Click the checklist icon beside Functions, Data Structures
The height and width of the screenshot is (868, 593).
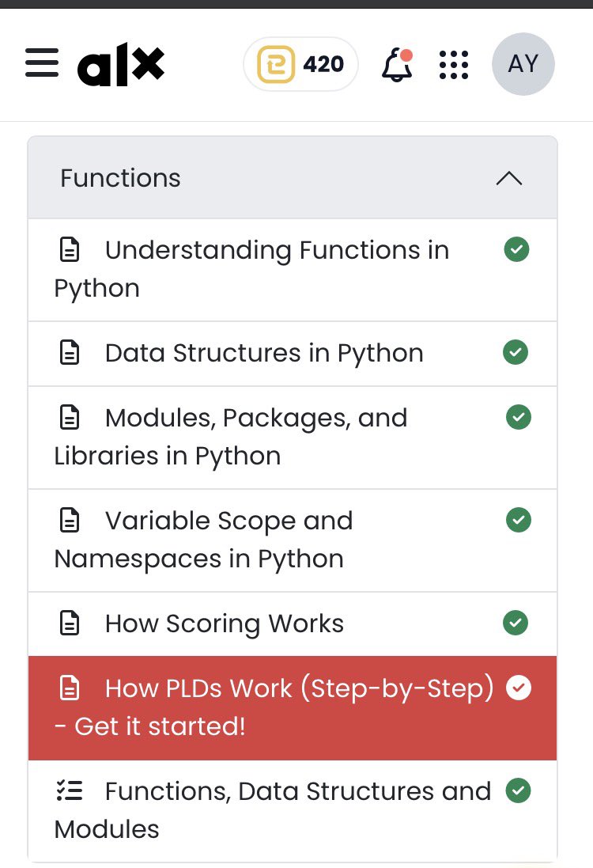click(x=70, y=790)
